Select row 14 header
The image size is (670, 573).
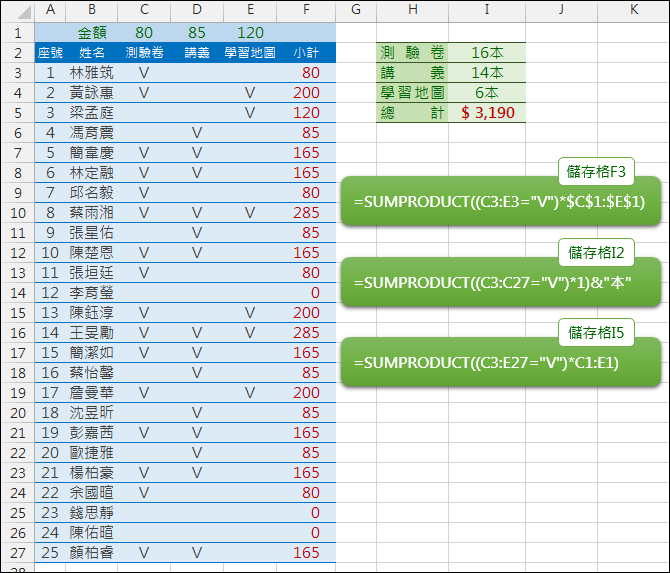[18, 293]
